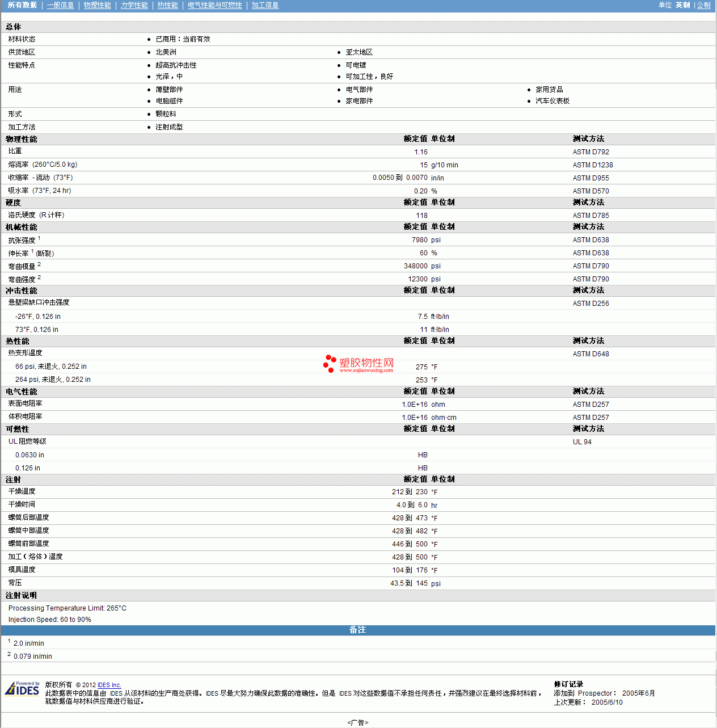Click ASTM D955 test method
Image resolution: width=717 pixels, height=728 pixels.
[x=591, y=178]
